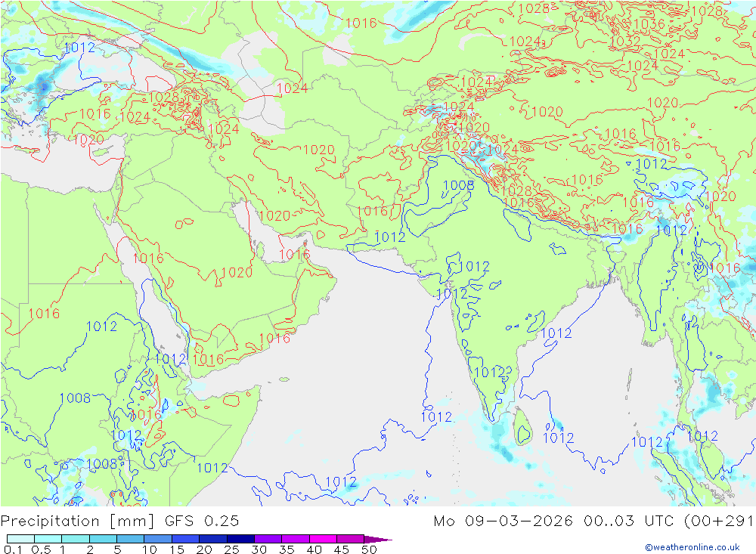Viewport: 756px width, 554px height.
Task: Click the 'Precipitation [mm] GFS 0.25' title text
Action: (119, 522)
